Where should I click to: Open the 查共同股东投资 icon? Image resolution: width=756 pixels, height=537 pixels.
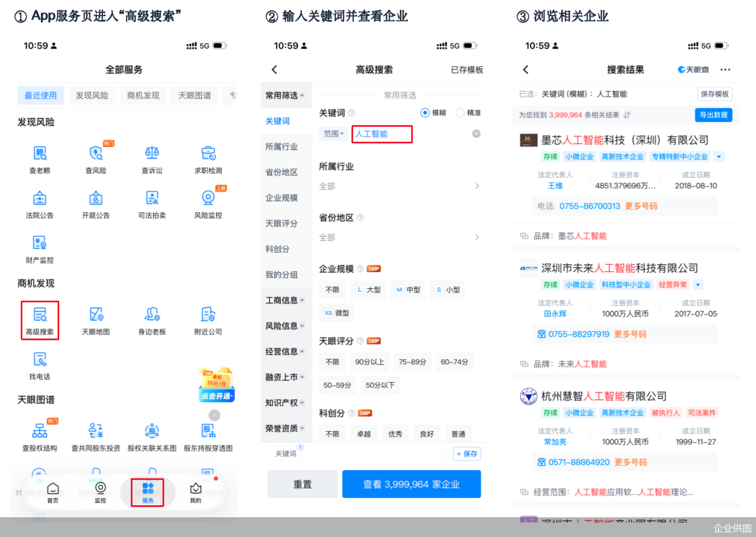96,431
